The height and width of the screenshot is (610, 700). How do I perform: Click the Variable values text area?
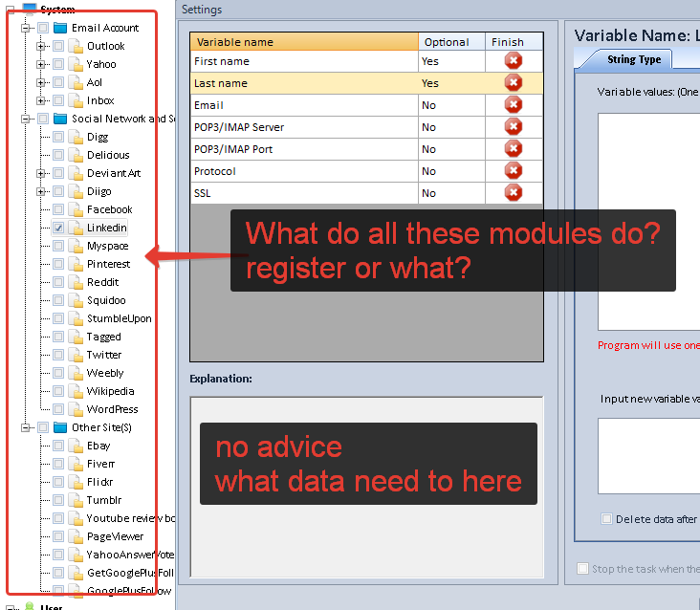point(648,220)
